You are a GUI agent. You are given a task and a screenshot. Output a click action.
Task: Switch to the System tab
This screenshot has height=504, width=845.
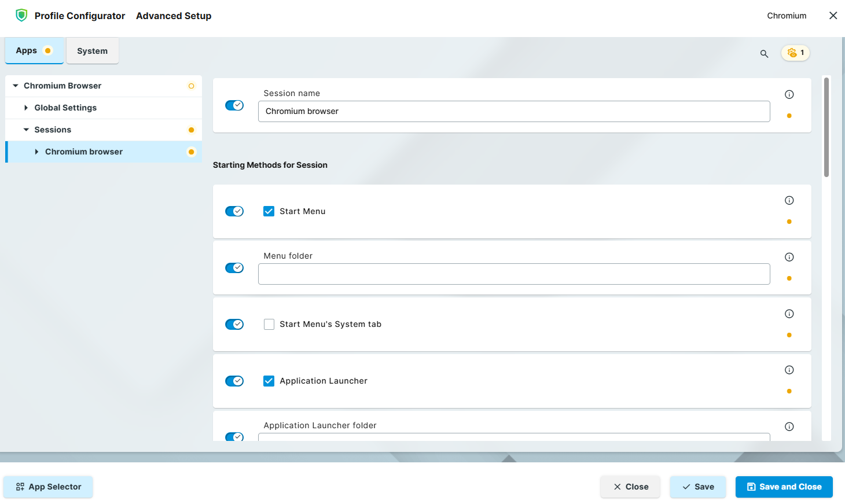click(x=92, y=51)
